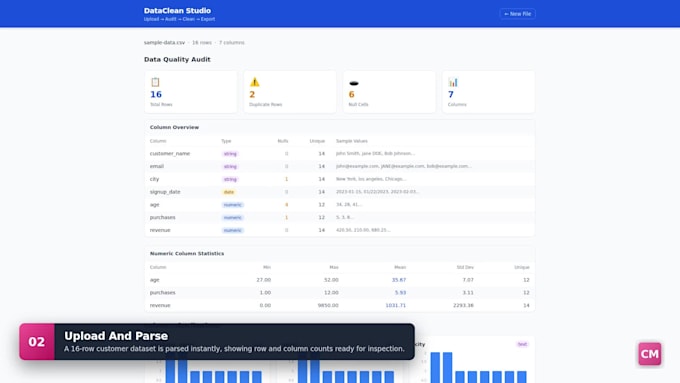680x383 pixels.
Task: Click the age min value 27.00
Action: 263,280
